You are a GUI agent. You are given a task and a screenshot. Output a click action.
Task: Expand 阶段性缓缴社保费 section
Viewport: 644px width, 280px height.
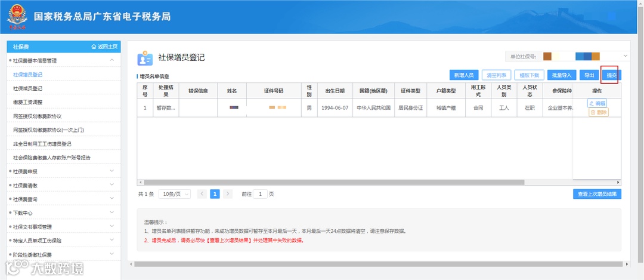coord(112,254)
